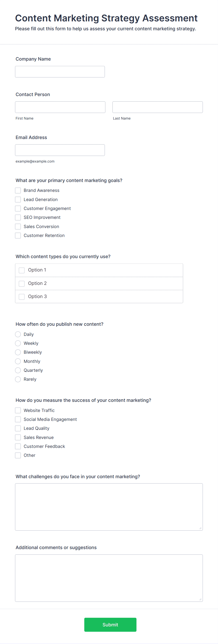
Task: Check the Website Traffic checkbox
Action: [x=18, y=411]
